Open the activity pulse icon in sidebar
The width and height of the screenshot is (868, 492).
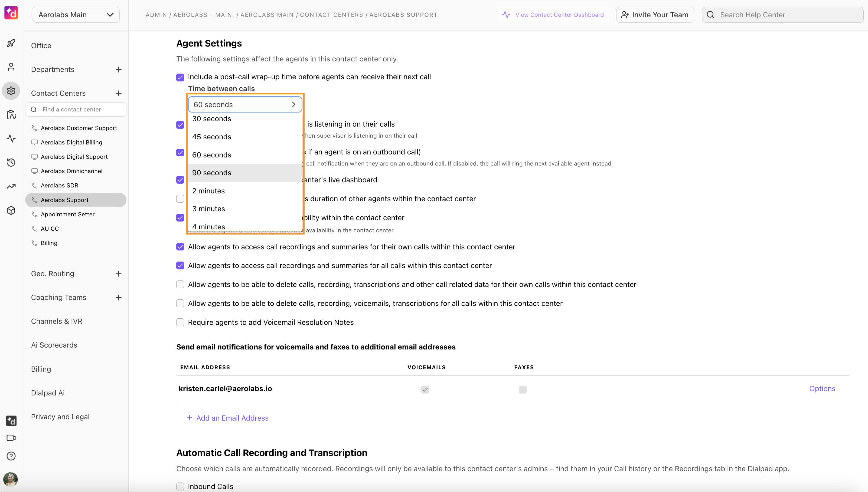point(11,138)
